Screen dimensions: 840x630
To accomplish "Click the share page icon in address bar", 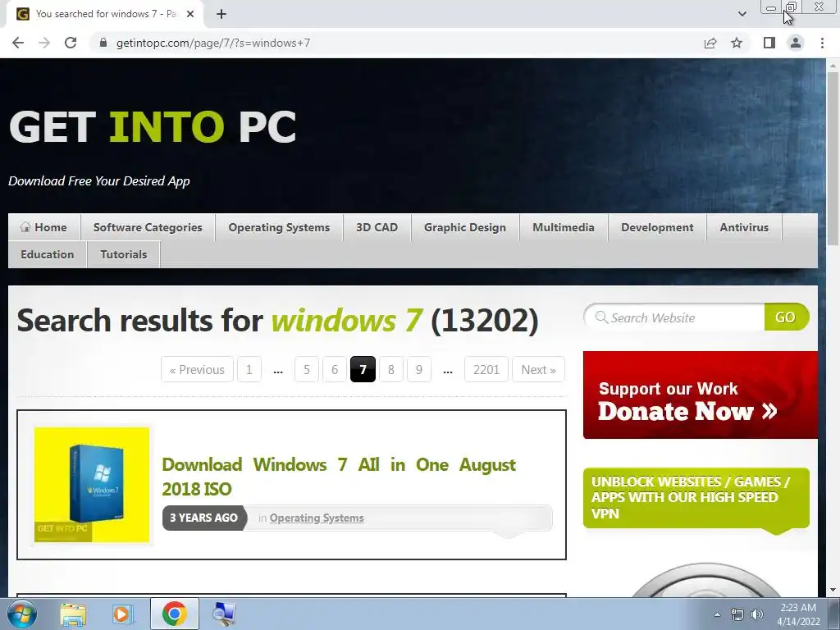I will 710,43.
